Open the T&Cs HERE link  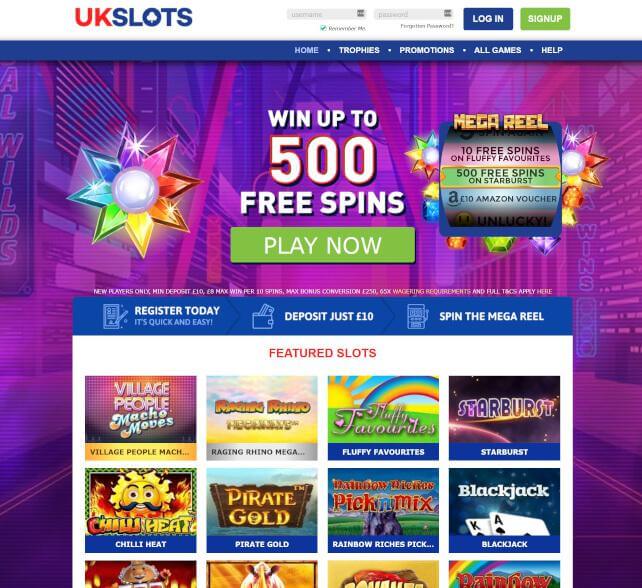pyautogui.click(x=544, y=292)
